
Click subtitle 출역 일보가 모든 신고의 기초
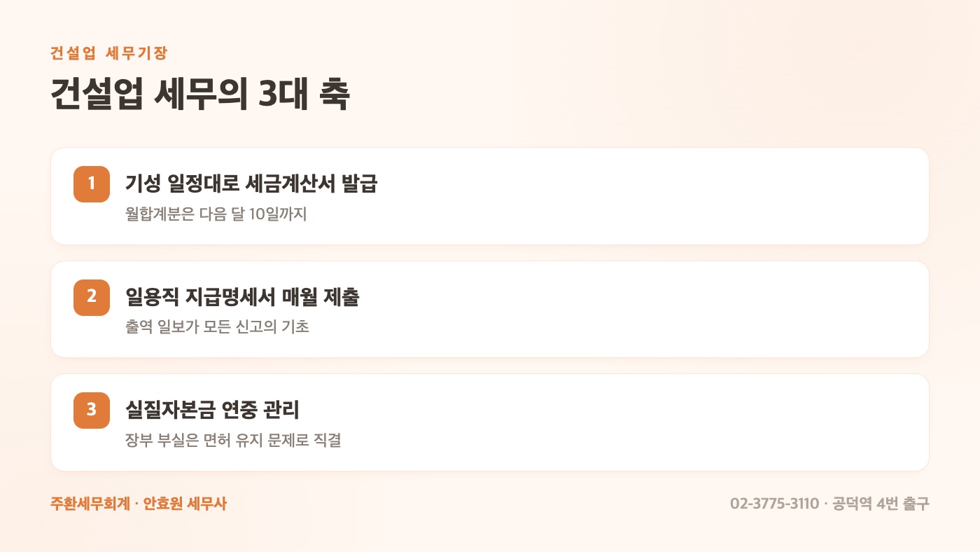[218, 326]
